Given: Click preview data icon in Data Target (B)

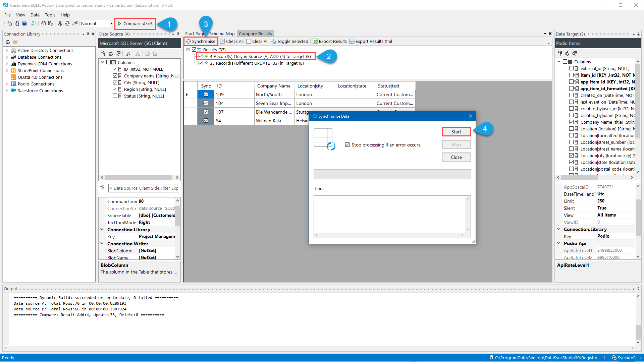Looking at the screenshot, I should tap(575, 53).
